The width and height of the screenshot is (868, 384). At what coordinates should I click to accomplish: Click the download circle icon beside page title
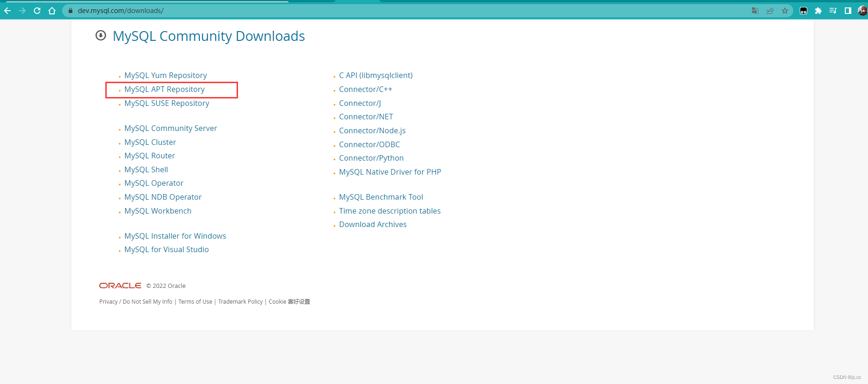pos(101,35)
